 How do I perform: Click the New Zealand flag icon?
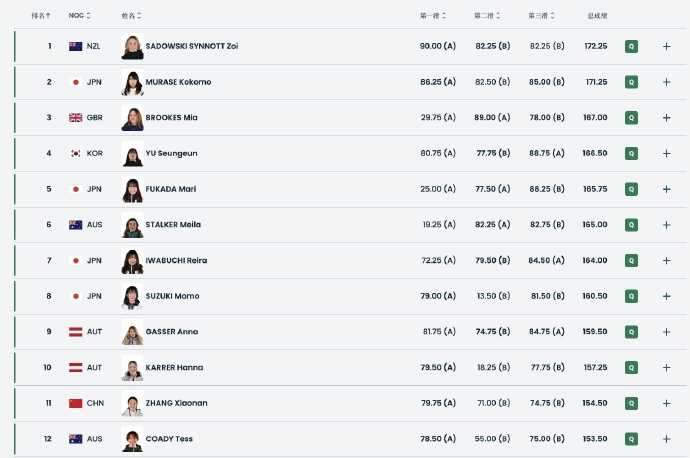pyautogui.click(x=75, y=46)
